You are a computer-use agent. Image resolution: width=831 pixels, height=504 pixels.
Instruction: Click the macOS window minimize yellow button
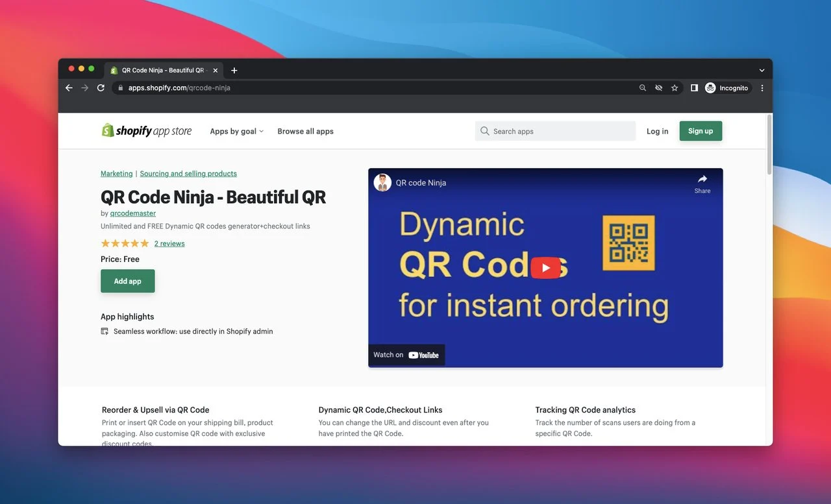point(81,69)
